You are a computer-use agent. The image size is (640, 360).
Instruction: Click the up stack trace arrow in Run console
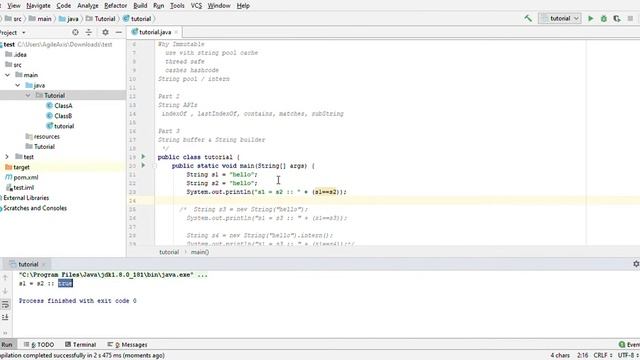pos(5,278)
